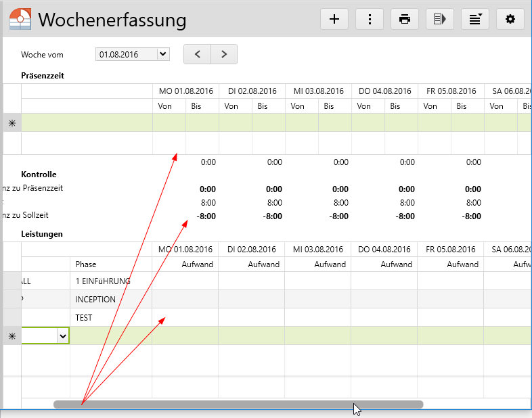Screen dimensions: 532x418
Task: Click the print icon
Action: [x=405, y=19]
